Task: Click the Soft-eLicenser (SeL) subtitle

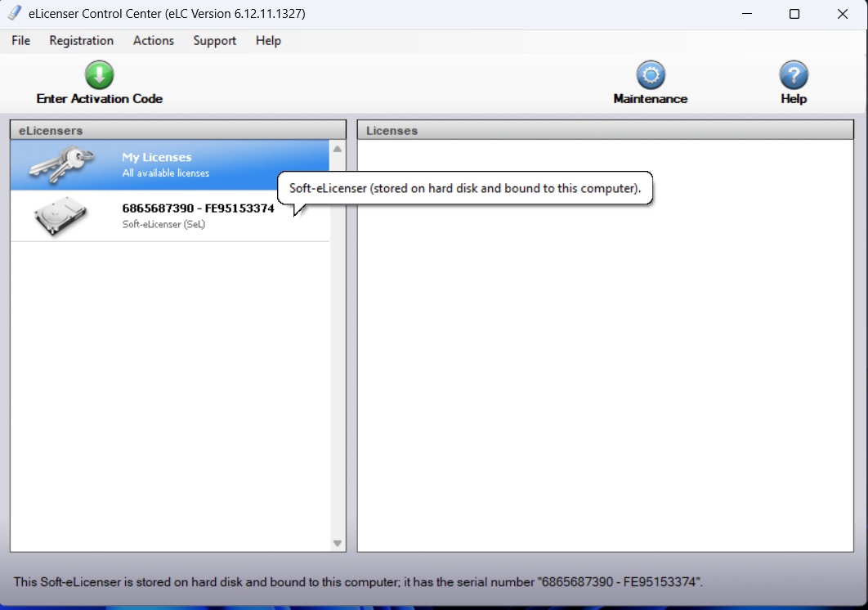Action: 163,224
